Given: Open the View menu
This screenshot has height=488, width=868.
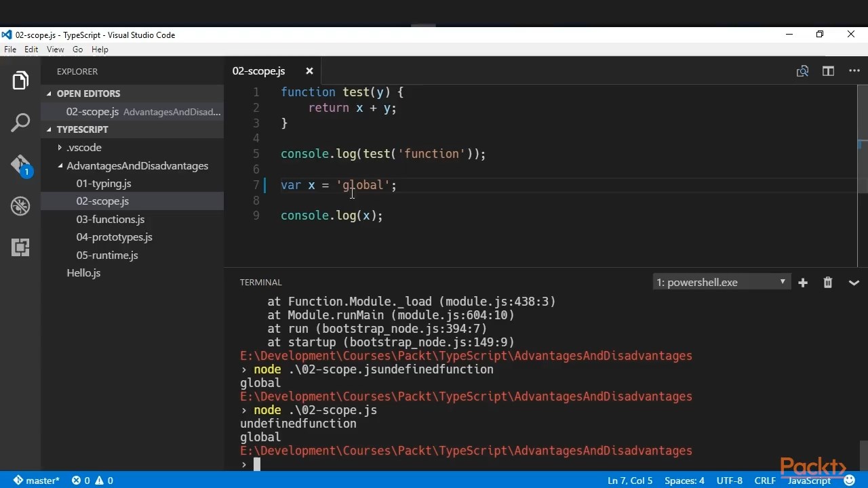Looking at the screenshot, I should tap(55, 49).
